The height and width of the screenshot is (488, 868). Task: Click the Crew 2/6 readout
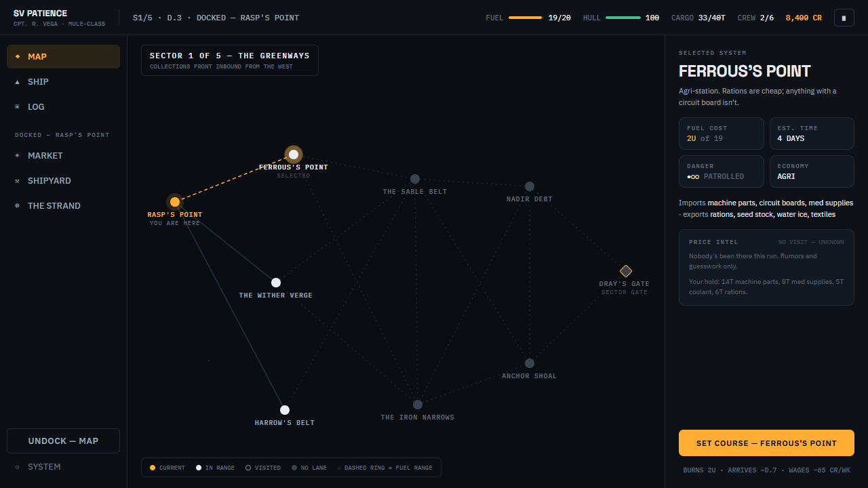tap(755, 18)
